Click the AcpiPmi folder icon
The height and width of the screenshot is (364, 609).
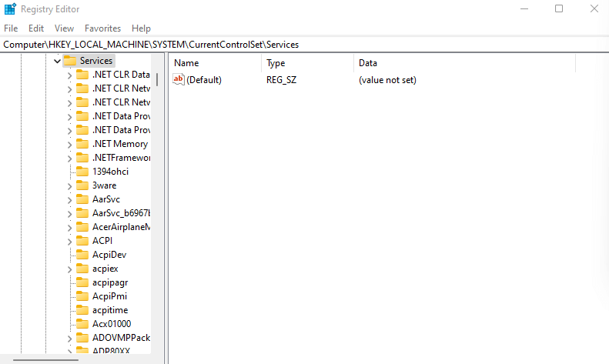pyautogui.click(x=82, y=296)
